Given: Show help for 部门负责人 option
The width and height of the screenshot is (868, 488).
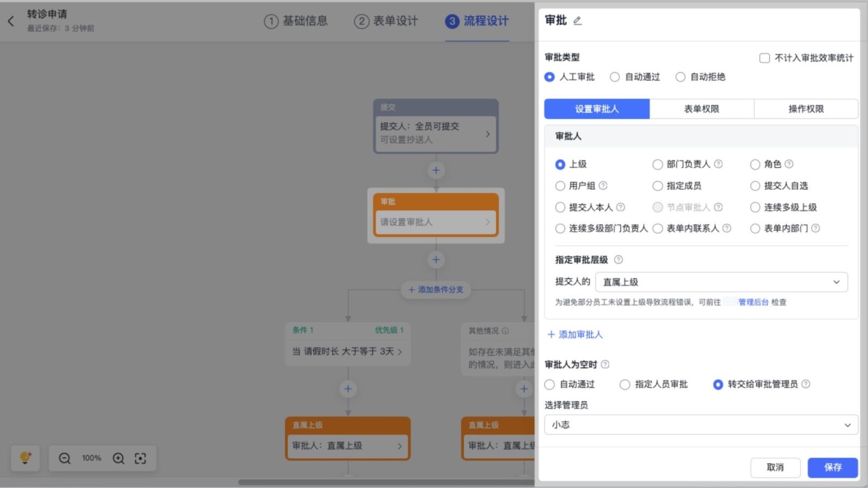Looking at the screenshot, I should [x=718, y=164].
